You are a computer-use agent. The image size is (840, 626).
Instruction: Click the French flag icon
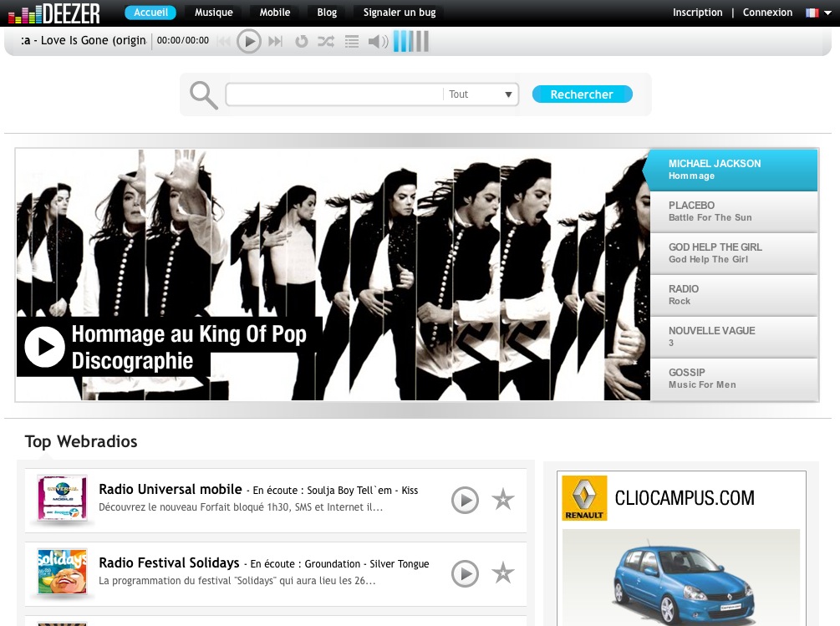(x=812, y=13)
